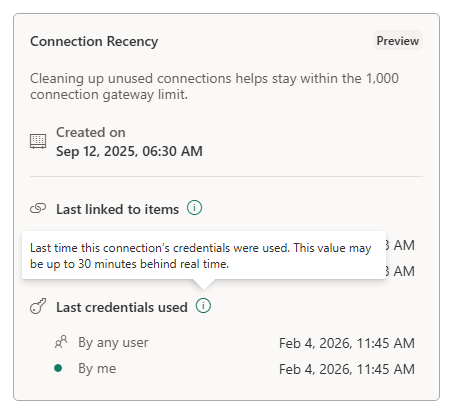The width and height of the screenshot is (456, 415).
Task: Click the people icon next to By any user
Action: coord(61,342)
